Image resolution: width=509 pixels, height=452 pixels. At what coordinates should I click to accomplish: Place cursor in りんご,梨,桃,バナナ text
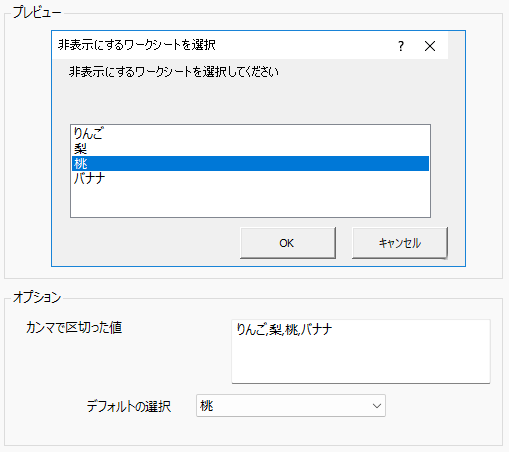(x=284, y=329)
